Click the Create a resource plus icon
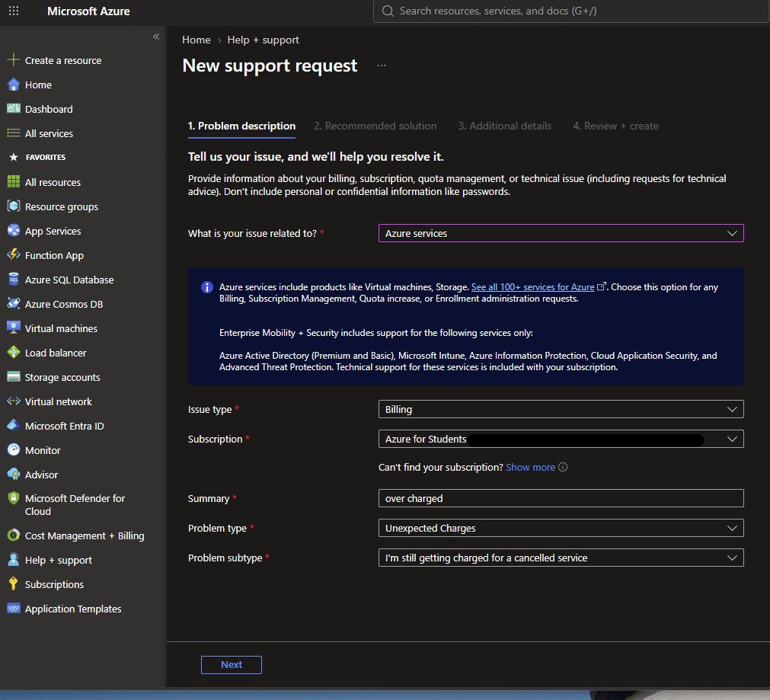Screen dimensions: 770x700 click(14, 60)
